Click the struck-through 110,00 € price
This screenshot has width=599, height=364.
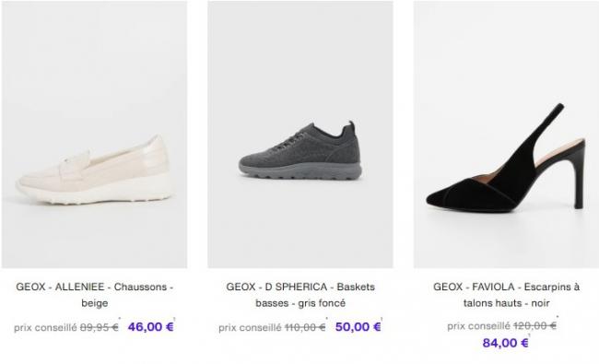point(305,327)
